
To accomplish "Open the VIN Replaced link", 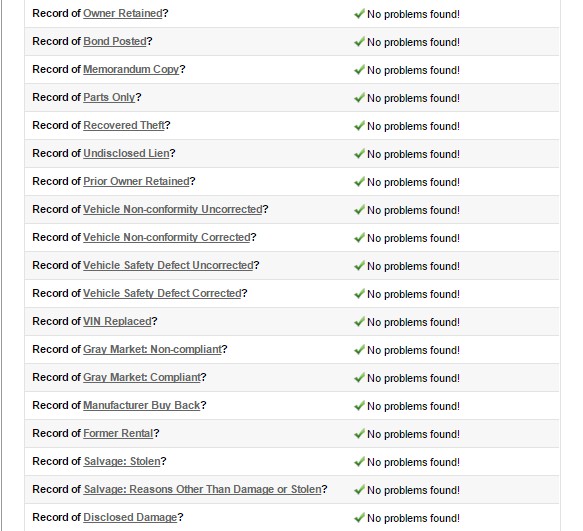I will click(x=117, y=321).
